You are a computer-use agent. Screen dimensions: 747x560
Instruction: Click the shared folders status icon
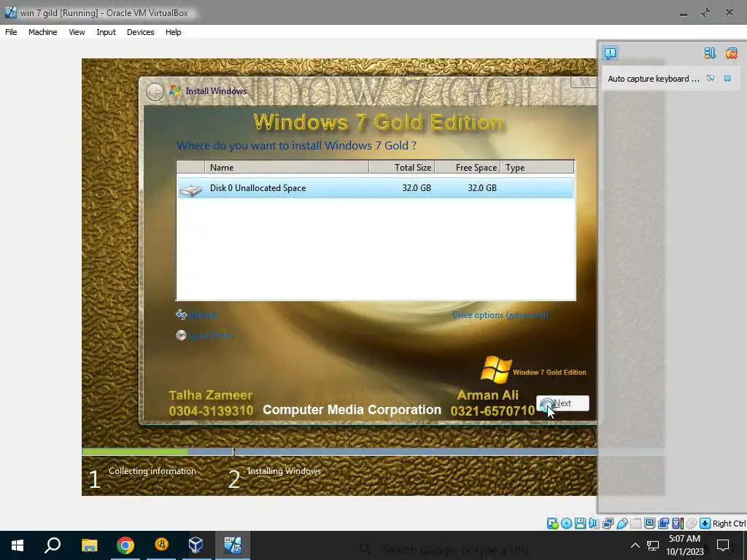pos(635,524)
